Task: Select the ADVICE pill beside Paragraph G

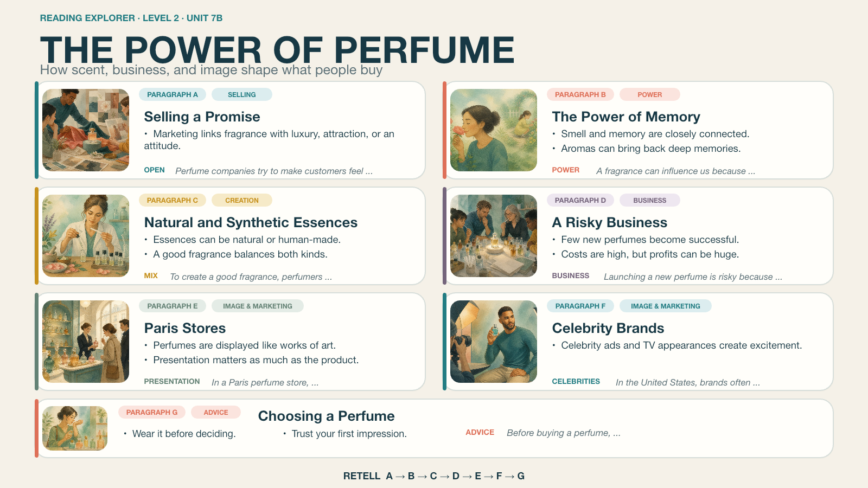Action: [216, 412]
